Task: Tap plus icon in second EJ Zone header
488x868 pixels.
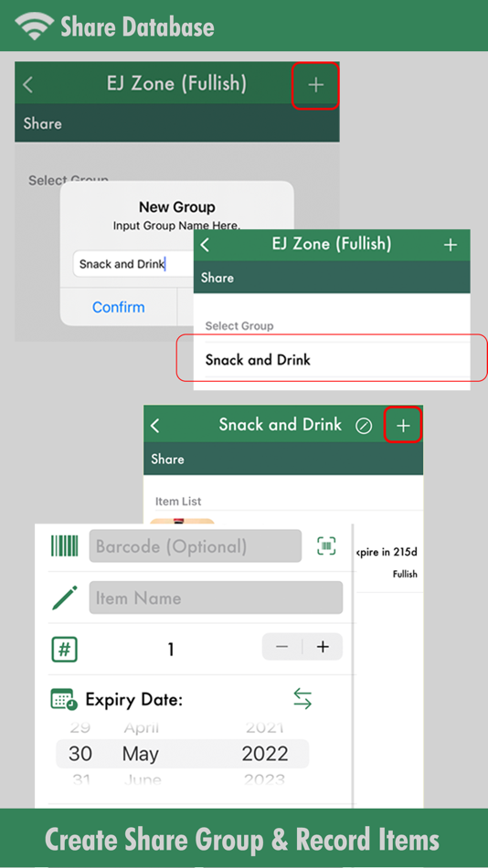Action: tap(451, 245)
